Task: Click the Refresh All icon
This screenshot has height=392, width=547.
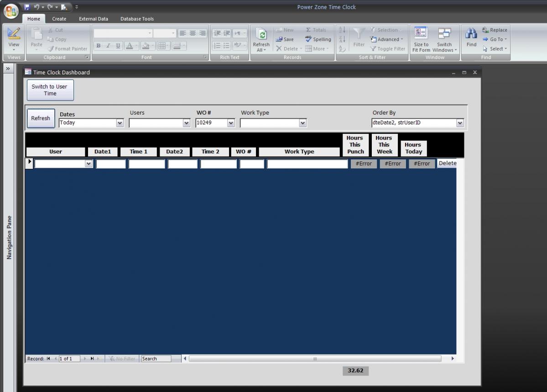Action: tap(261, 34)
